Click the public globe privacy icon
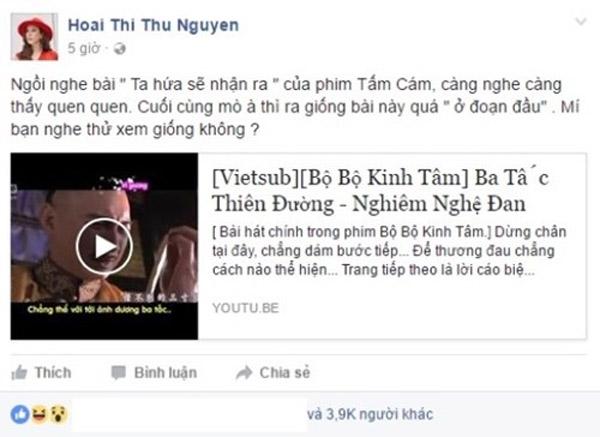600x437 pixels. tap(119, 49)
